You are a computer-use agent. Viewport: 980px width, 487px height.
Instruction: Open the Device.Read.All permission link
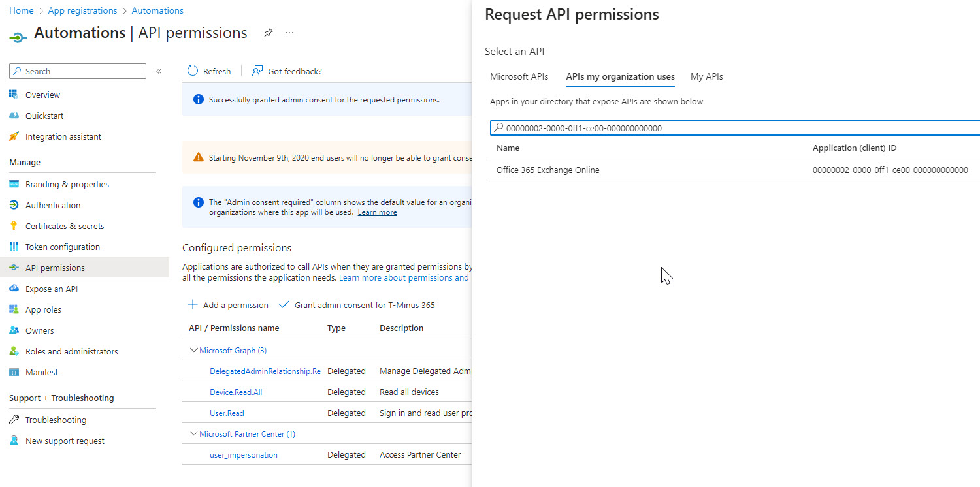coord(236,392)
